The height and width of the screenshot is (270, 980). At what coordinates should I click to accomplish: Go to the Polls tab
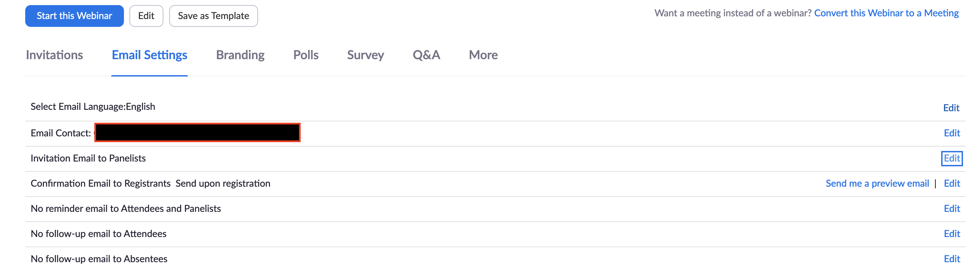point(305,55)
